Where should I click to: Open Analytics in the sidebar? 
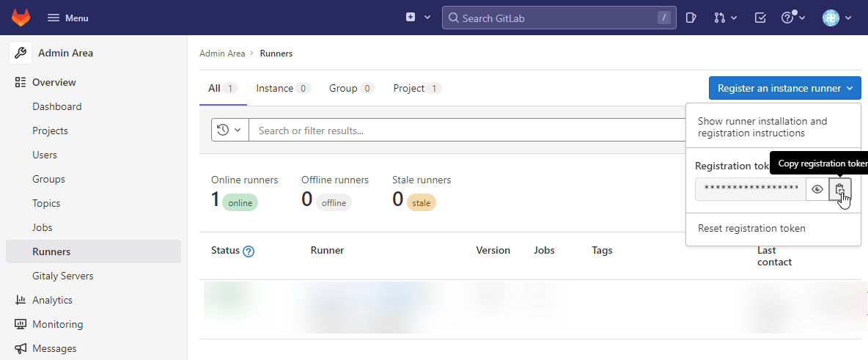click(x=53, y=300)
